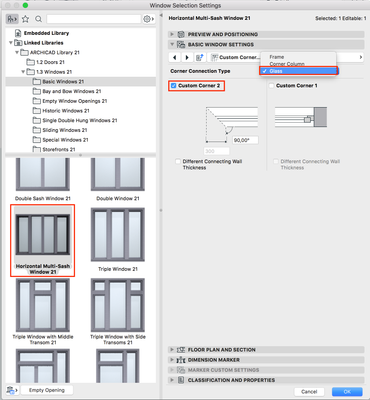This screenshot has height=400, width=370.
Task: Click the Dimension Marker panel icon
Action: [x=181, y=360]
